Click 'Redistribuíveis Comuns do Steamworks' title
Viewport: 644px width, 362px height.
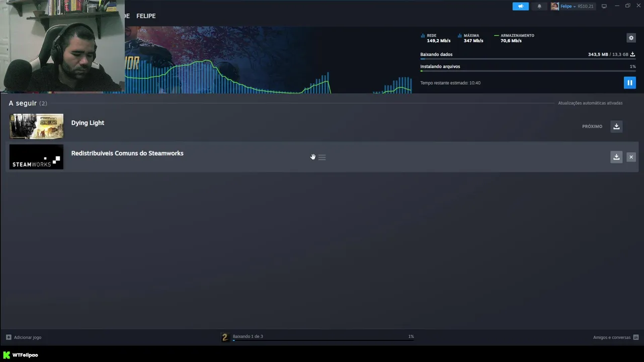(x=127, y=153)
